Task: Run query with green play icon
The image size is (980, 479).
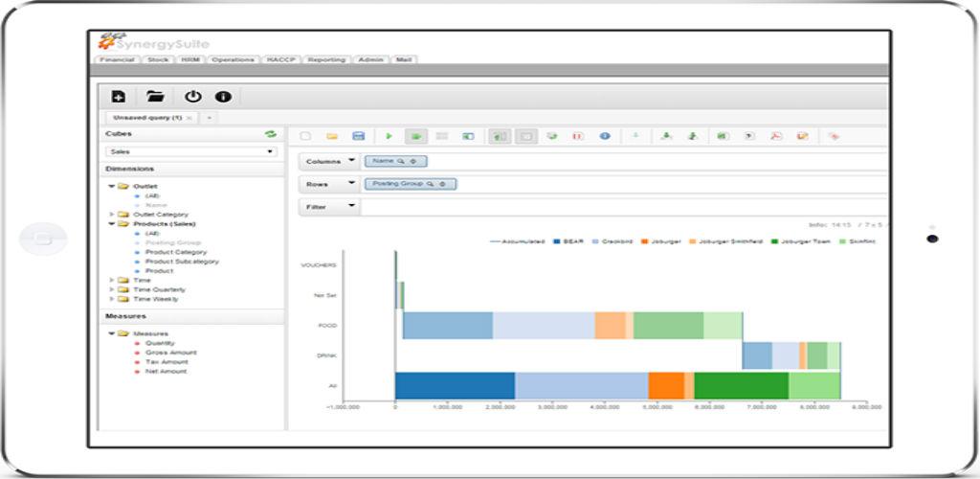Action: 389,136
